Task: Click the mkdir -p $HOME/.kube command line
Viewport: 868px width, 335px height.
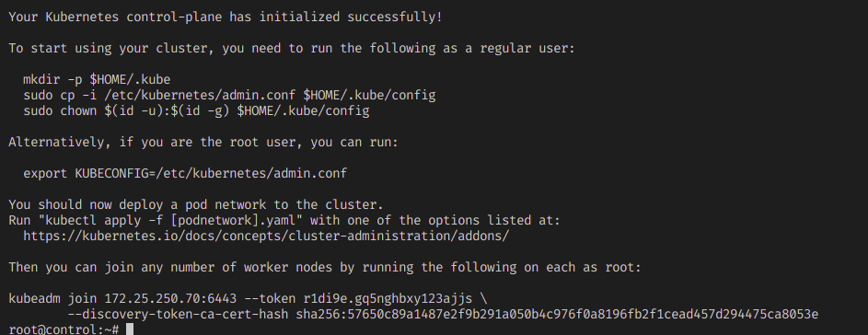Action: [x=97, y=79]
